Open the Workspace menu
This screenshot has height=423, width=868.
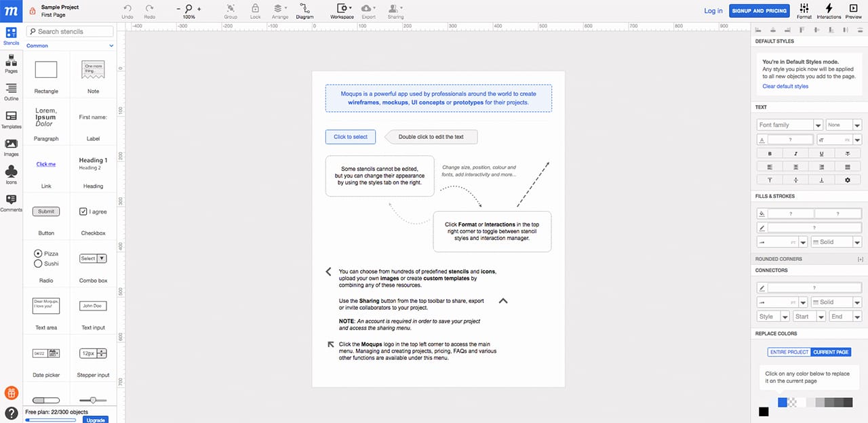click(x=342, y=11)
